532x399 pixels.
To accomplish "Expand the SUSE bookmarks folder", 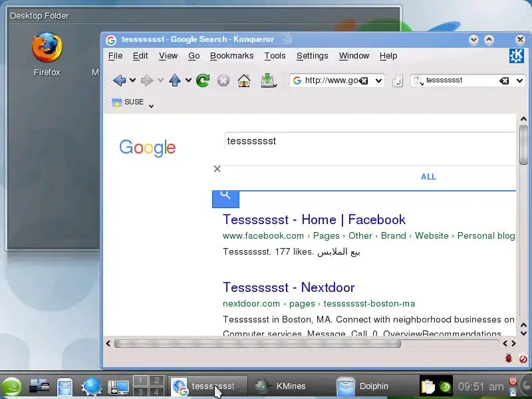I will tap(128, 102).
